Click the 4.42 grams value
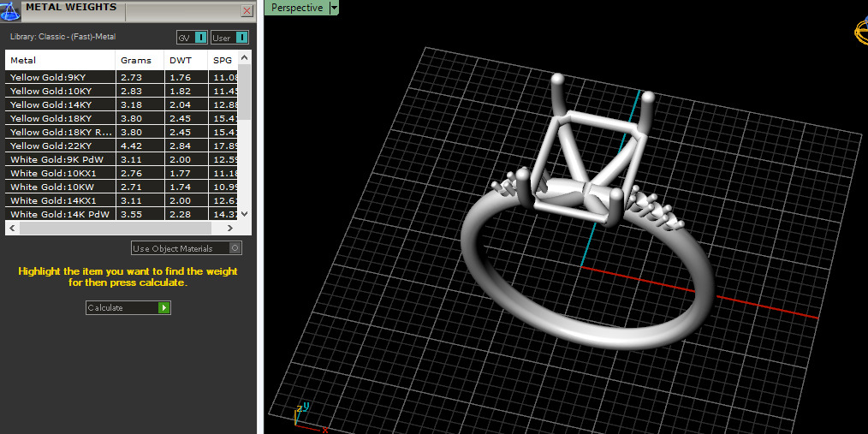 (131, 146)
